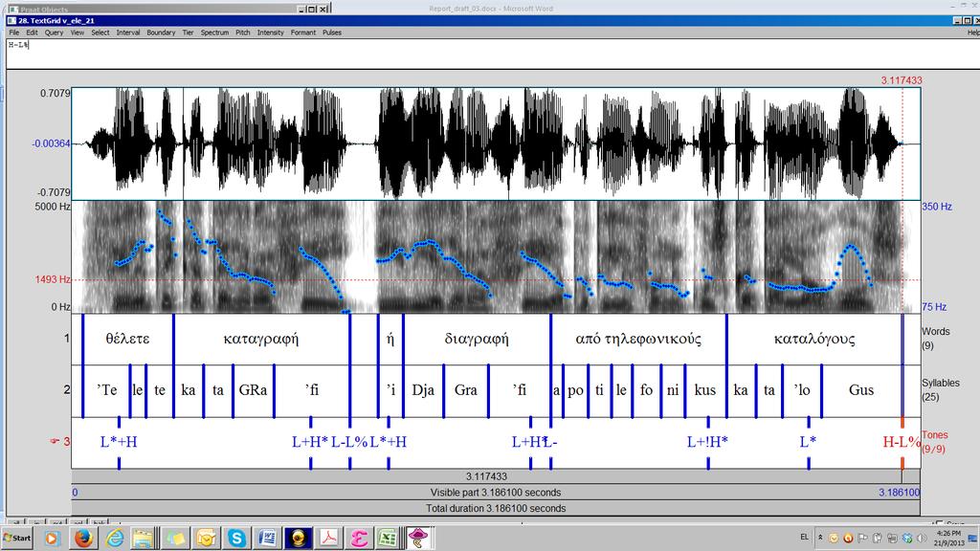
Task: Open Windows Explorer folder icon on taskbar
Action: coord(144,538)
